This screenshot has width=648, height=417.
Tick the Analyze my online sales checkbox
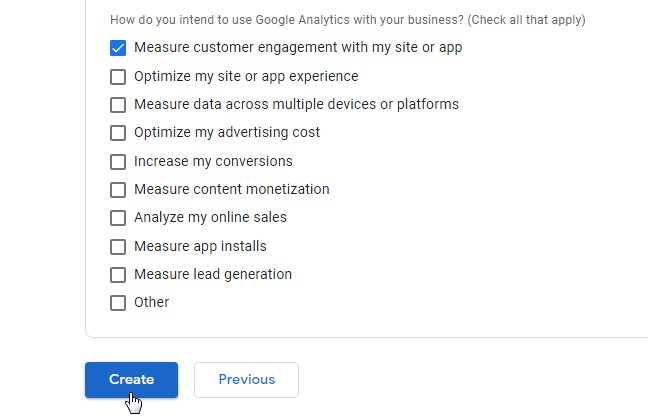click(x=118, y=218)
